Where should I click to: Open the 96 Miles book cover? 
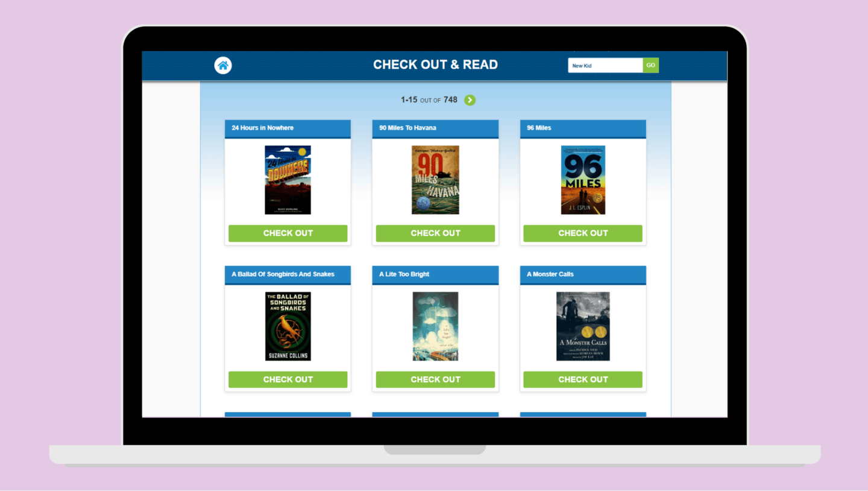[583, 180]
